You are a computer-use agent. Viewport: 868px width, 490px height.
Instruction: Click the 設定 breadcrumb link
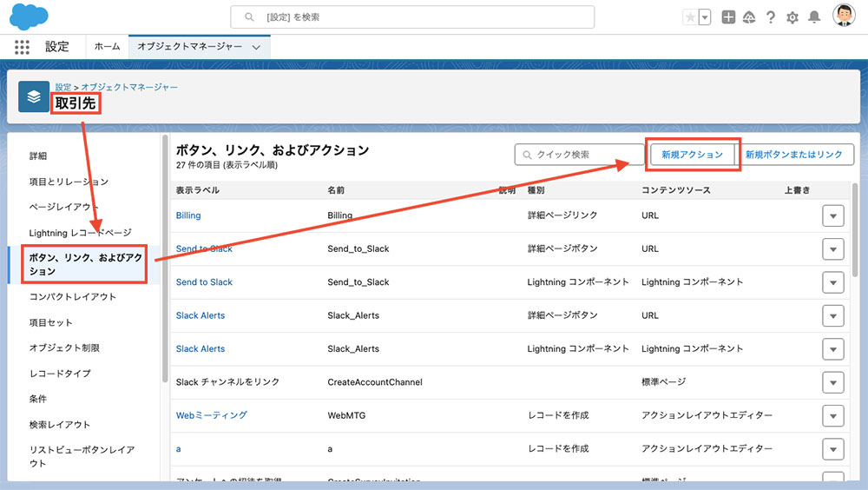tap(63, 87)
